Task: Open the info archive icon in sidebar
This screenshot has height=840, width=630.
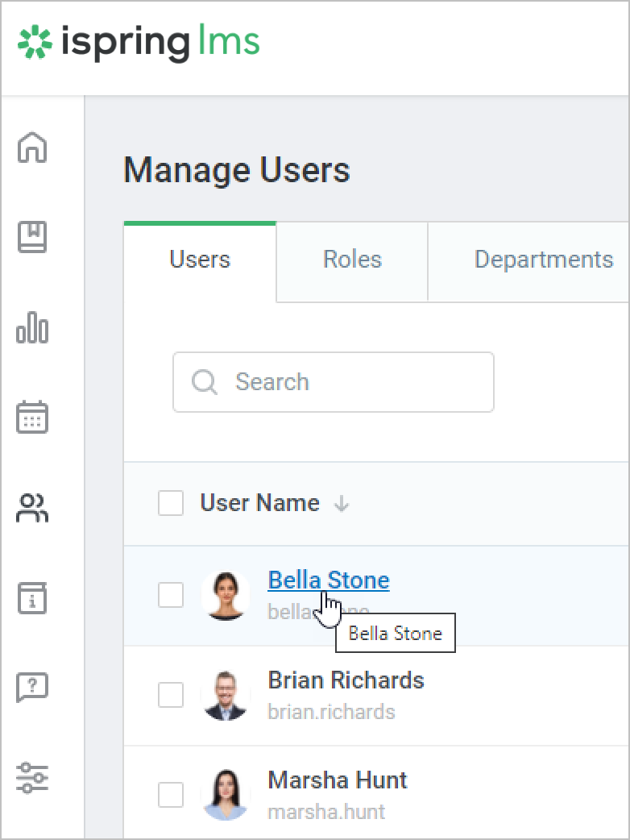Action: point(33,597)
